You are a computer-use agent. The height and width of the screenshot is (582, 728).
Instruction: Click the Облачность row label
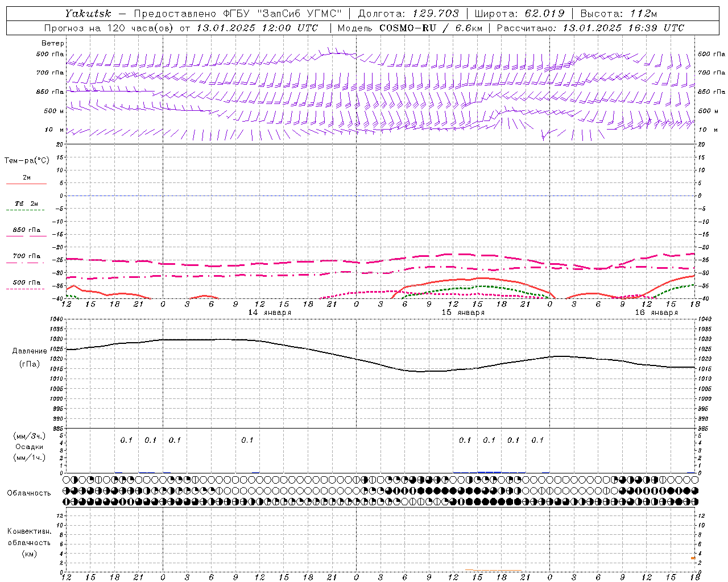click(x=29, y=493)
